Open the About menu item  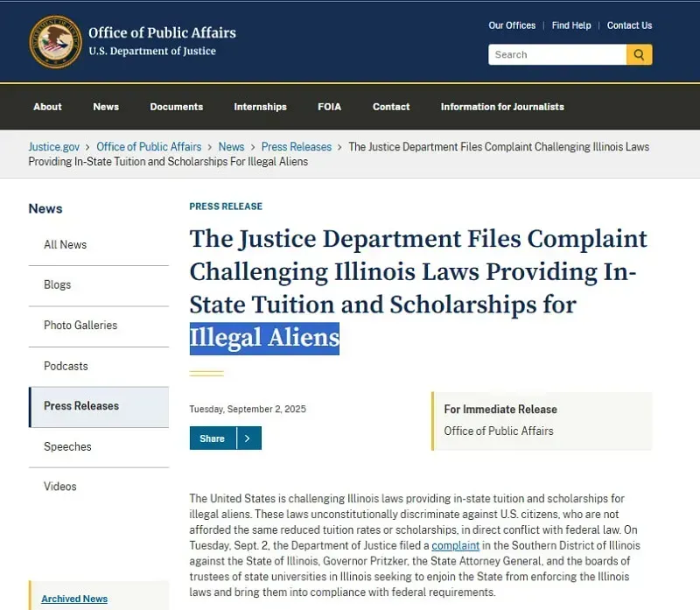pyautogui.click(x=47, y=107)
